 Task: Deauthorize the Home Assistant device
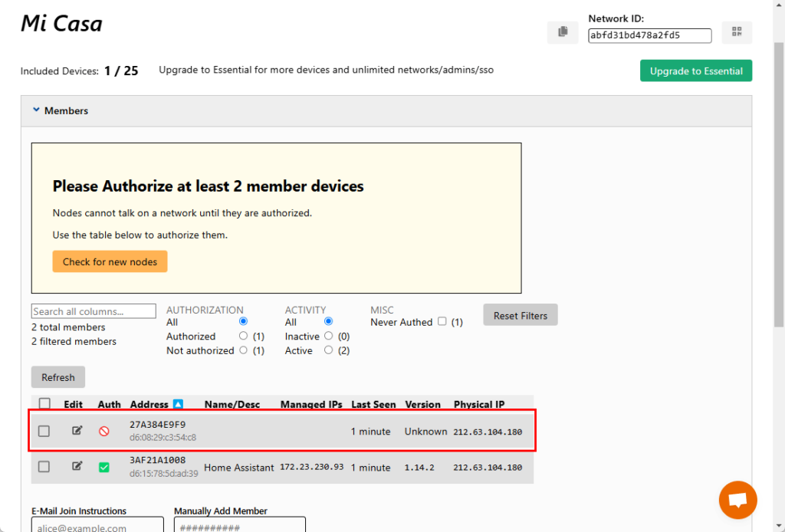pyautogui.click(x=104, y=467)
